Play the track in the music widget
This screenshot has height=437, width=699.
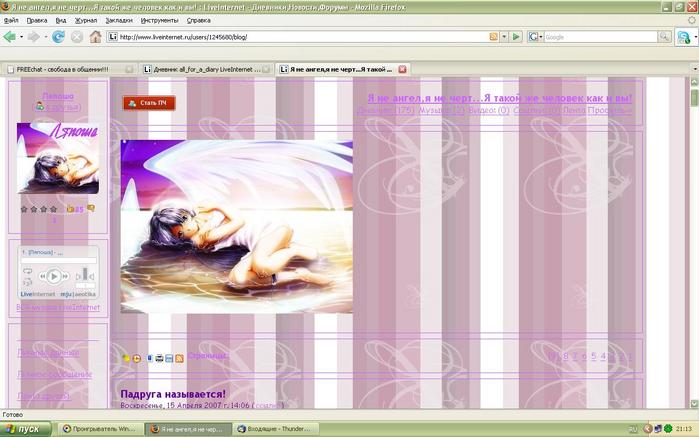[54, 276]
